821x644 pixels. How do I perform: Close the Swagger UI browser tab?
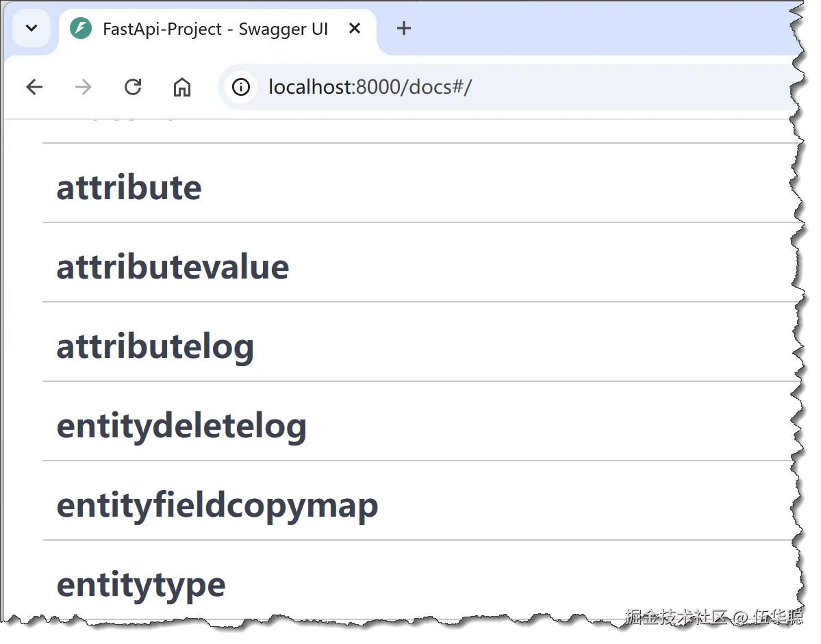(355, 29)
